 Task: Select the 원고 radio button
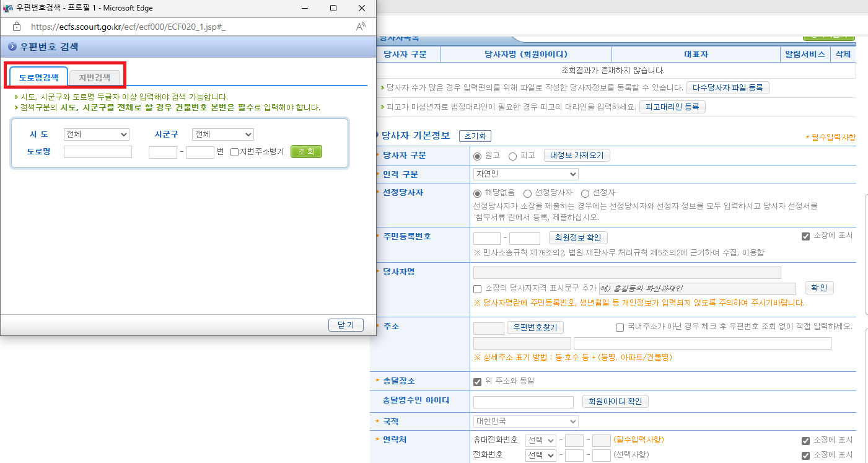[477, 156]
